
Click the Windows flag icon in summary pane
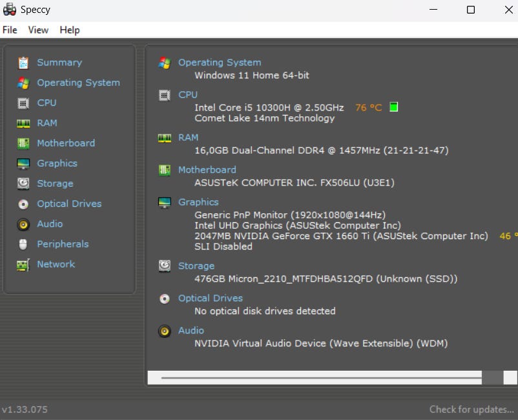(x=165, y=63)
